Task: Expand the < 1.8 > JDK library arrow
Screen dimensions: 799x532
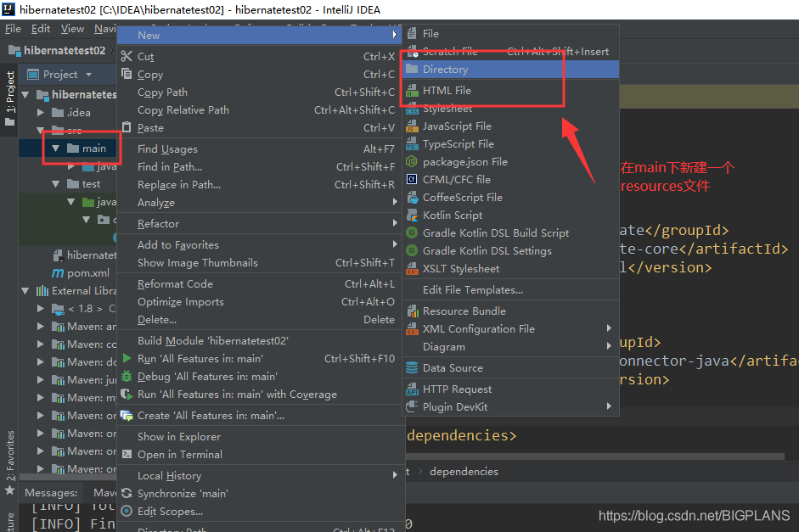Action: [x=41, y=309]
